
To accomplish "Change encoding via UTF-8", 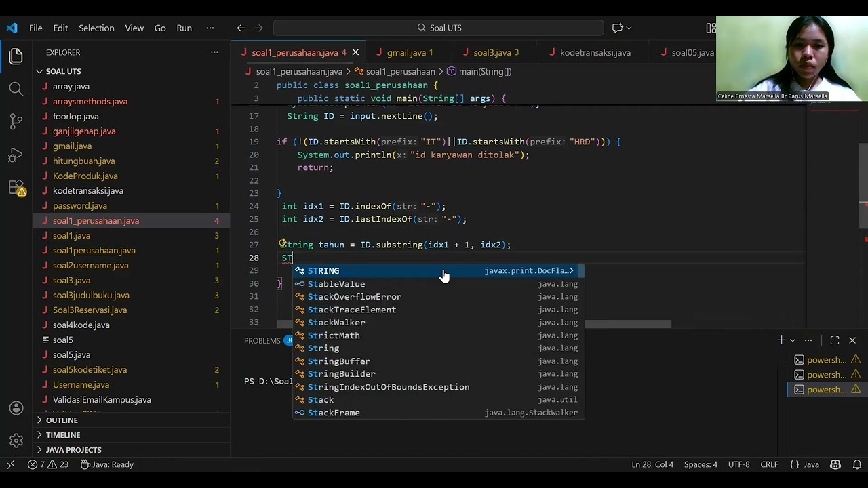I will [x=739, y=464].
